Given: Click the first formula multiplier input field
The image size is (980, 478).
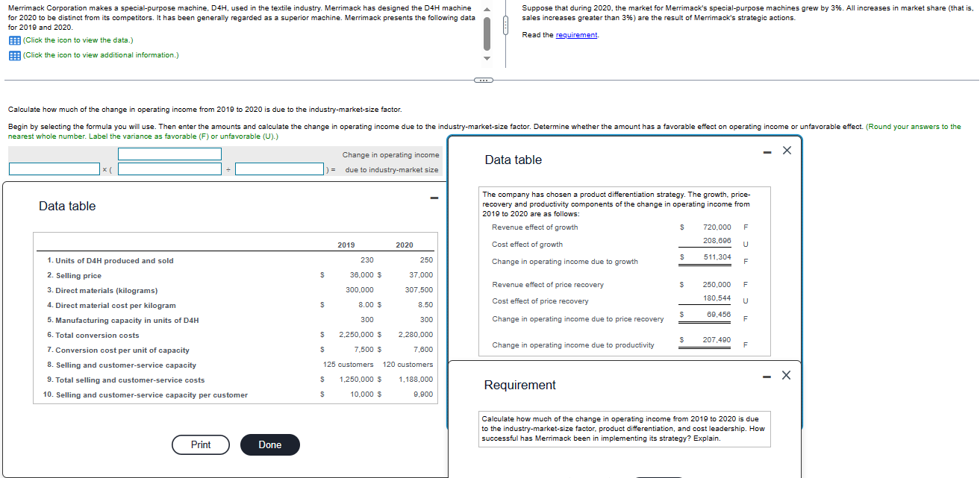Looking at the screenshot, I should tap(54, 169).
